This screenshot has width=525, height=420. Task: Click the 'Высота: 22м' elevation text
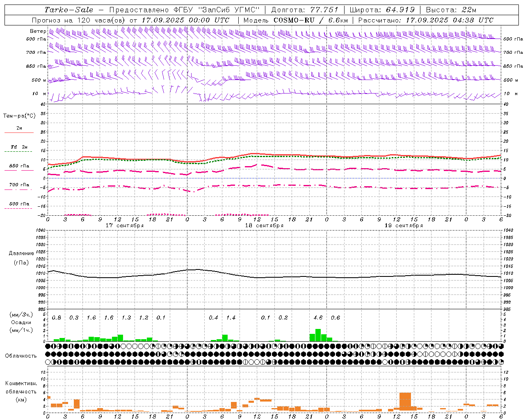(x=451, y=10)
